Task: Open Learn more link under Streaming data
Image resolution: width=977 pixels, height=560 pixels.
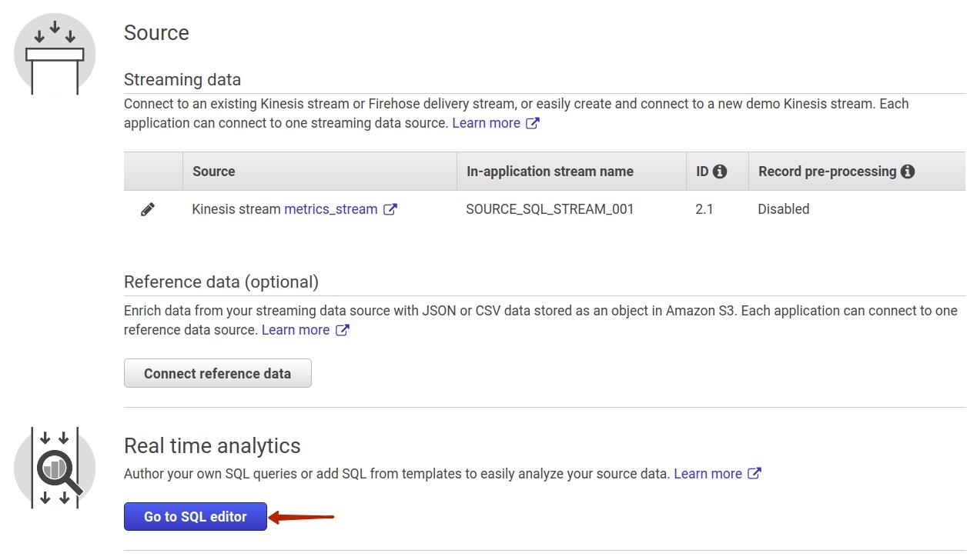Action: pyautogui.click(x=486, y=123)
